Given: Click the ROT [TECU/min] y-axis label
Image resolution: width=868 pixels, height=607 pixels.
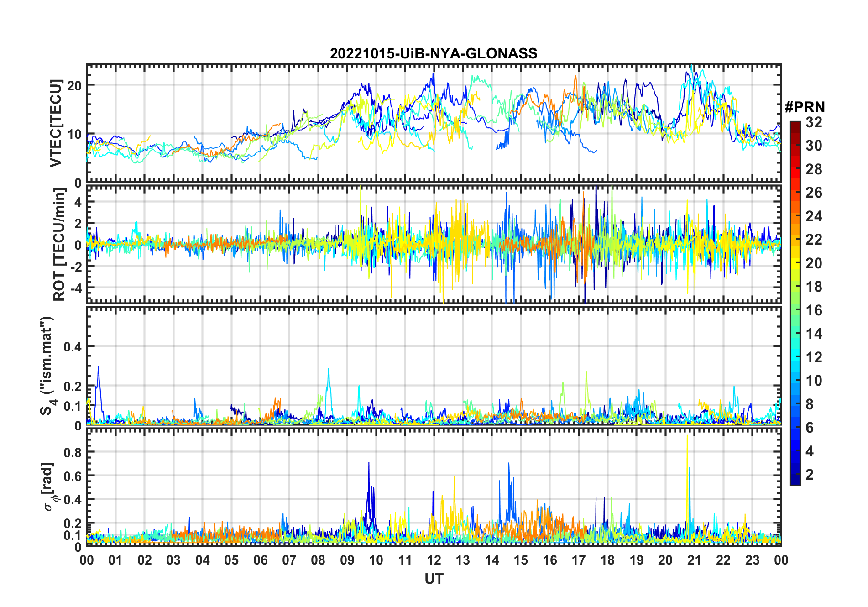Looking at the screenshot, I should (59, 245).
